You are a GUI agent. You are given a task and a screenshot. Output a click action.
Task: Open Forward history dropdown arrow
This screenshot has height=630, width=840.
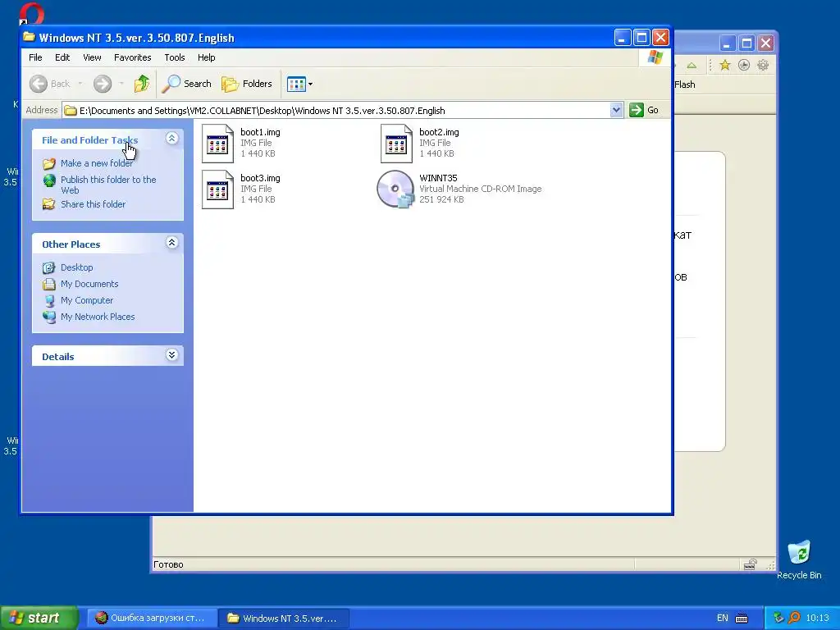click(121, 84)
